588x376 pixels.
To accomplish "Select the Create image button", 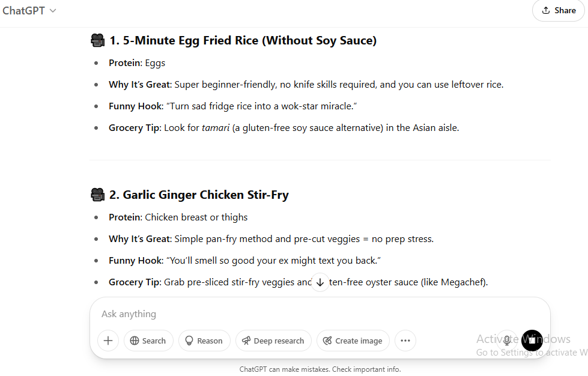I will (x=353, y=341).
